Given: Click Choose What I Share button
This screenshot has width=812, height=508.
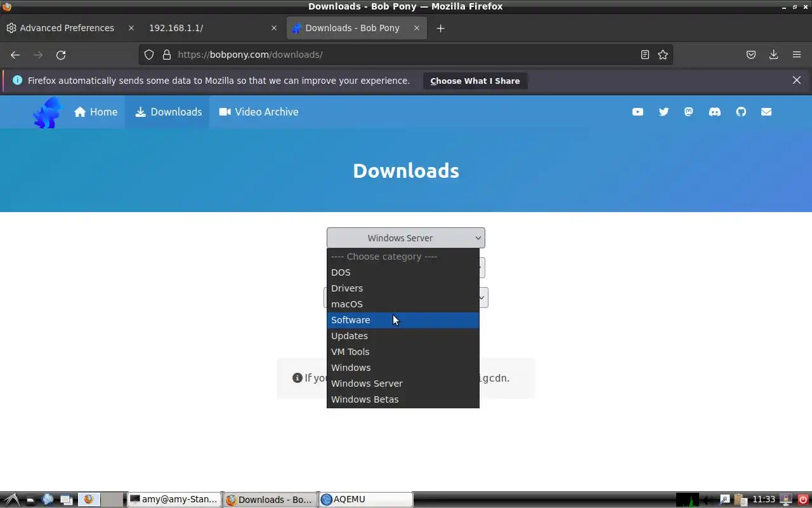Looking at the screenshot, I should pos(475,81).
